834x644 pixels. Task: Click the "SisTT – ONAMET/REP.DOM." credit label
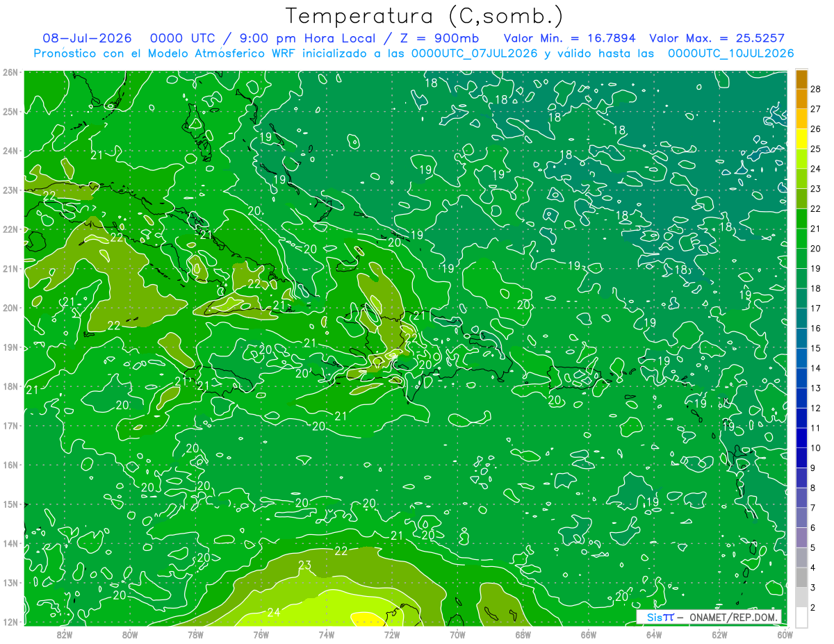(709, 617)
